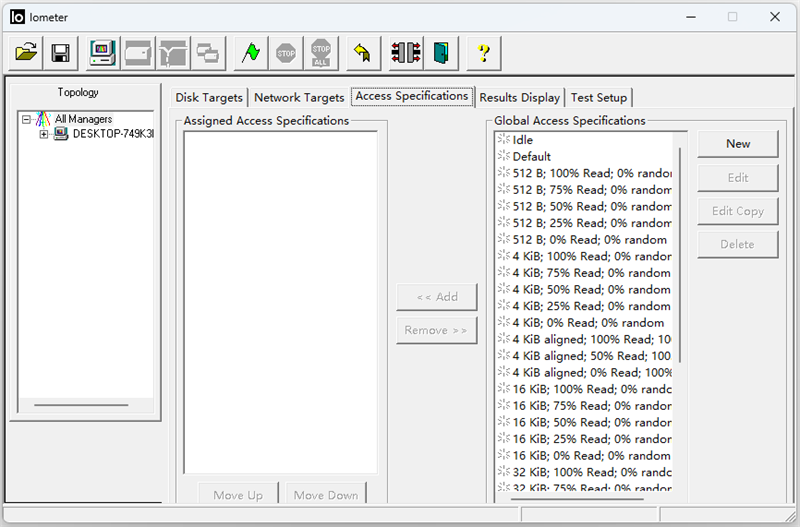Click the Disconnect Selected Worker icon
Viewport: 800px width, 527px height.
point(406,53)
